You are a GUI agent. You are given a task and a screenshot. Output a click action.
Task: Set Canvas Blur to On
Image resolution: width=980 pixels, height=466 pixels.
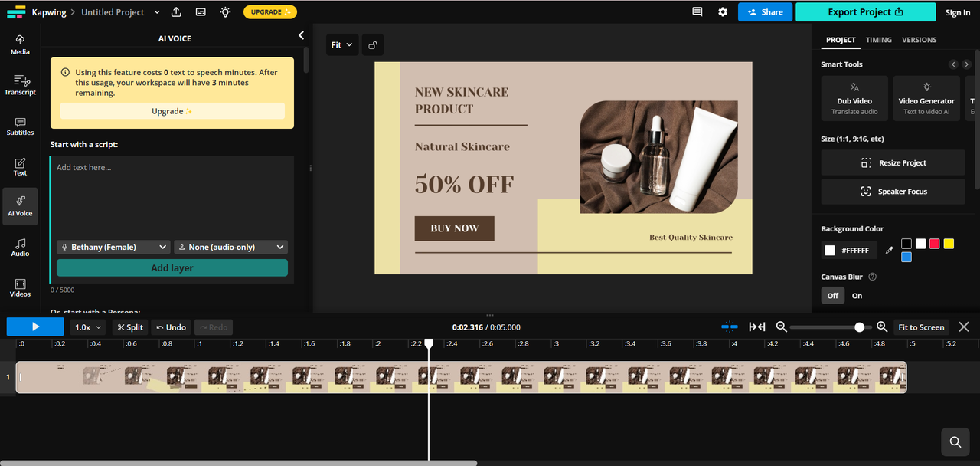click(857, 295)
